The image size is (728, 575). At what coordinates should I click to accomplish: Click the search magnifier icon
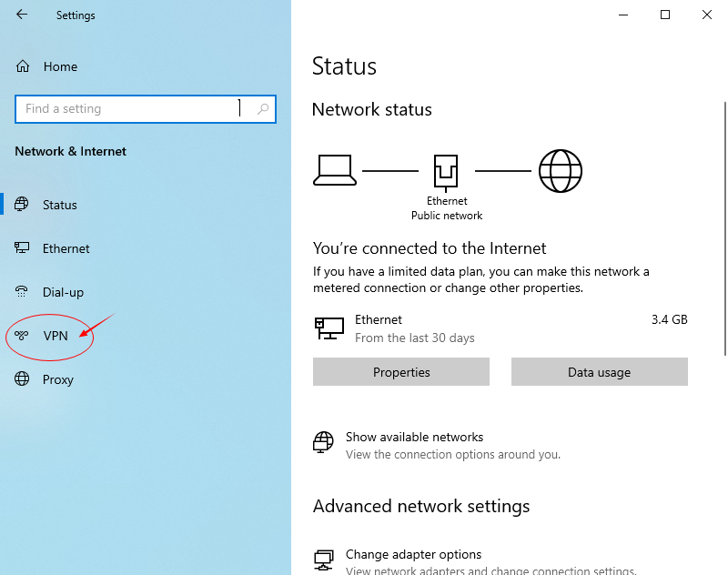(x=263, y=108)
